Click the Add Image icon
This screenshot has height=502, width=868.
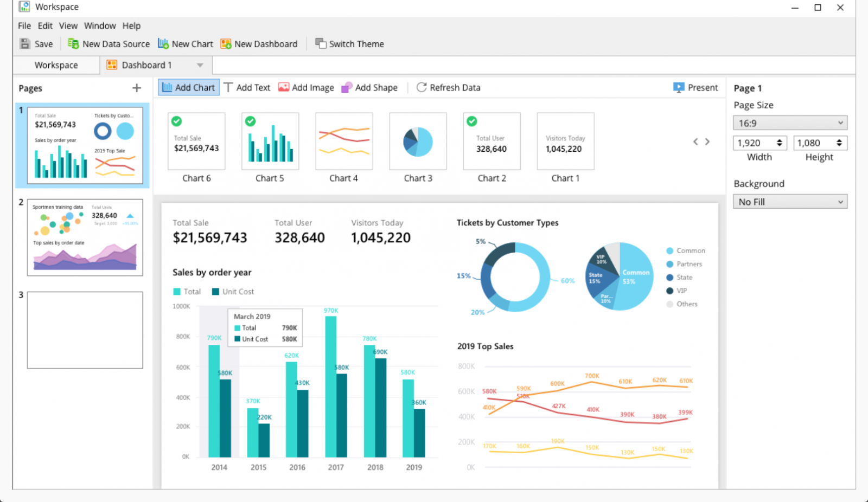pyautogui.click(x=284, y=87)
